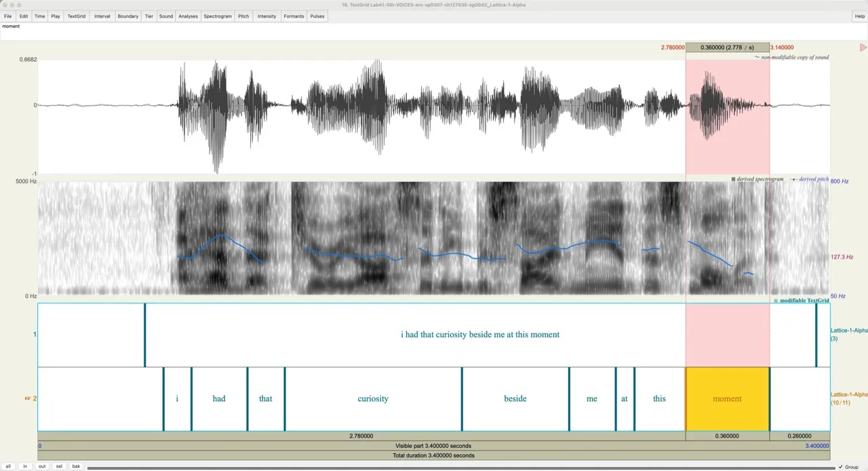Expand the Formants menu

click(294, 16)
